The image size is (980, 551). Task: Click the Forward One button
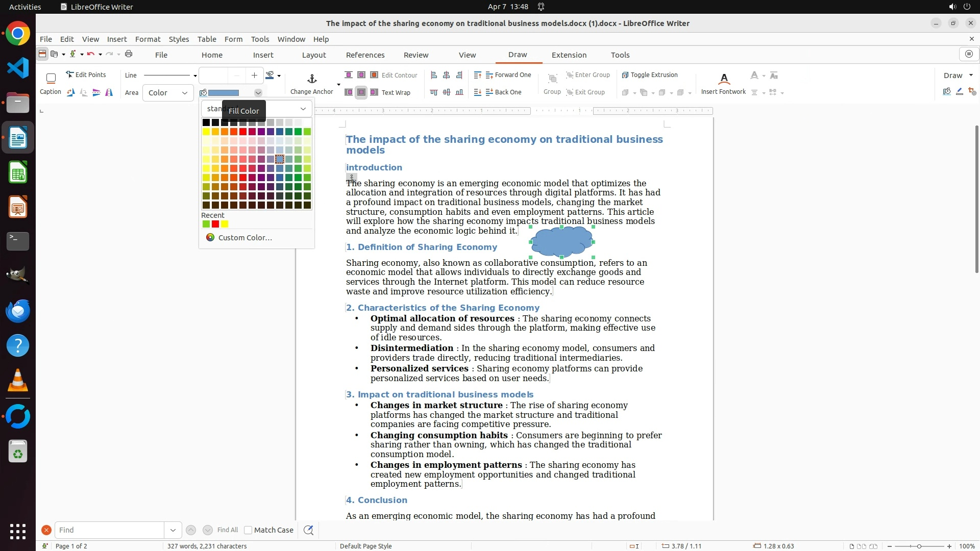508,75
